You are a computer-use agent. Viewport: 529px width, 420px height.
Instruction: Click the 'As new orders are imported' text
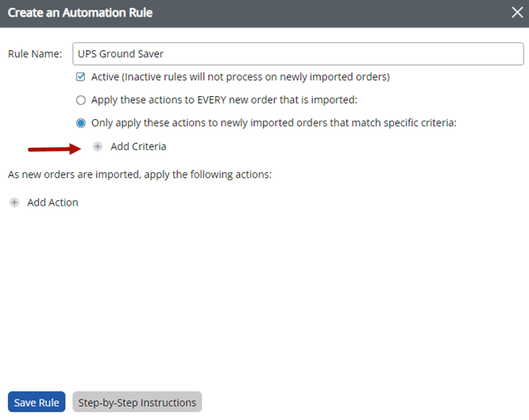(140, 173)
